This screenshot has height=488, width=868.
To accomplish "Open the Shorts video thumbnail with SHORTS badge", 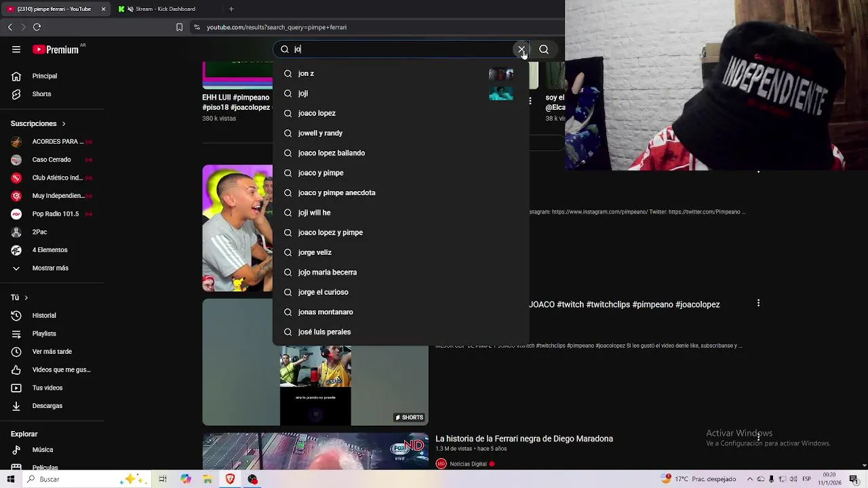I will (x=315, y=362).
